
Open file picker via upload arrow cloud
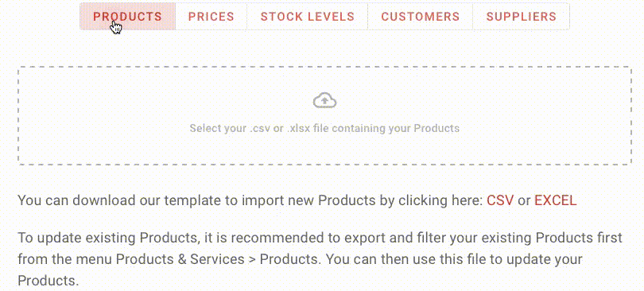[x=324, y=100]
